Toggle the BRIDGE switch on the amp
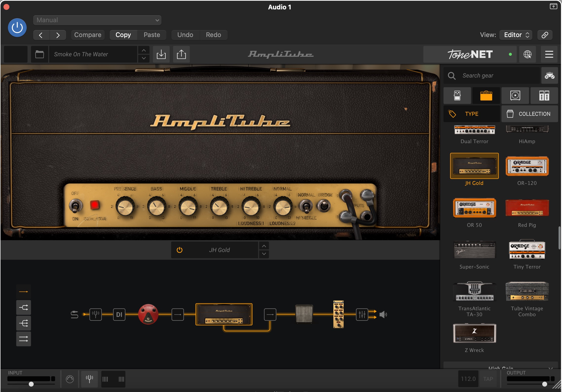 324,206
